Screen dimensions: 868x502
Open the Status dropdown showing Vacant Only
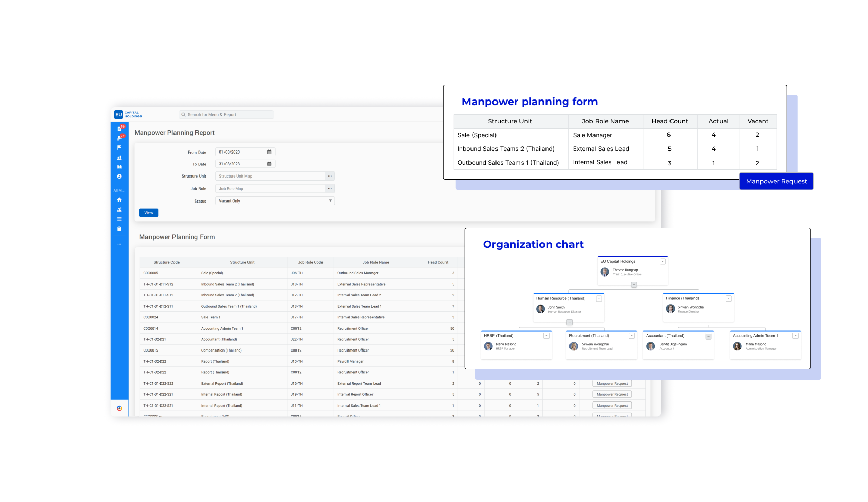pyautogui.click(x=275, y=201)
